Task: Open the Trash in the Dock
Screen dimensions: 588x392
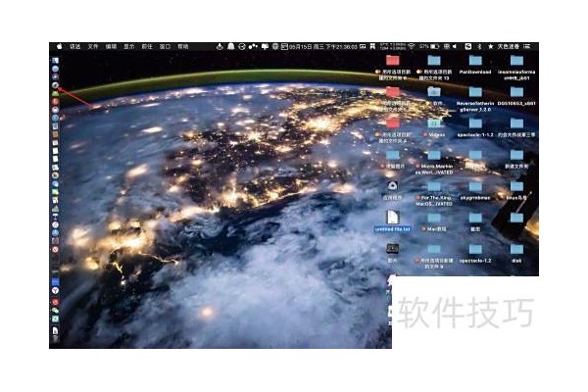Action: click(x=55, y=339)
